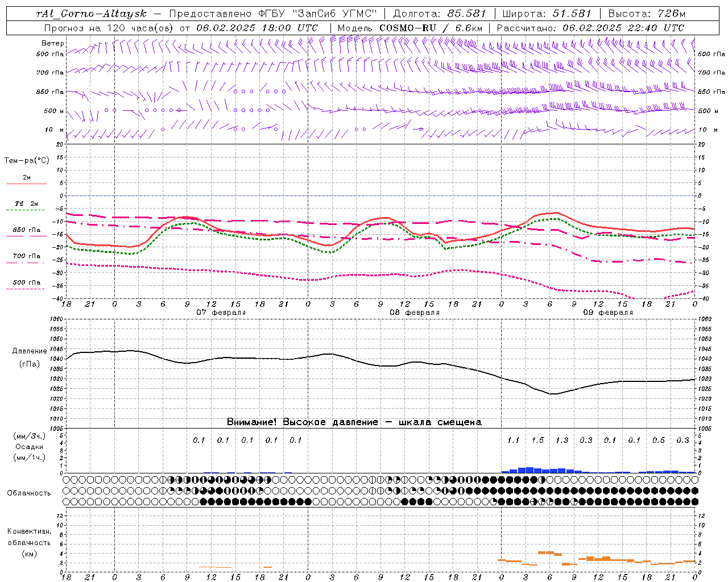Click the computed time Рассчитано: 06.02.2025 22:40 UTC

coord(590,28)
